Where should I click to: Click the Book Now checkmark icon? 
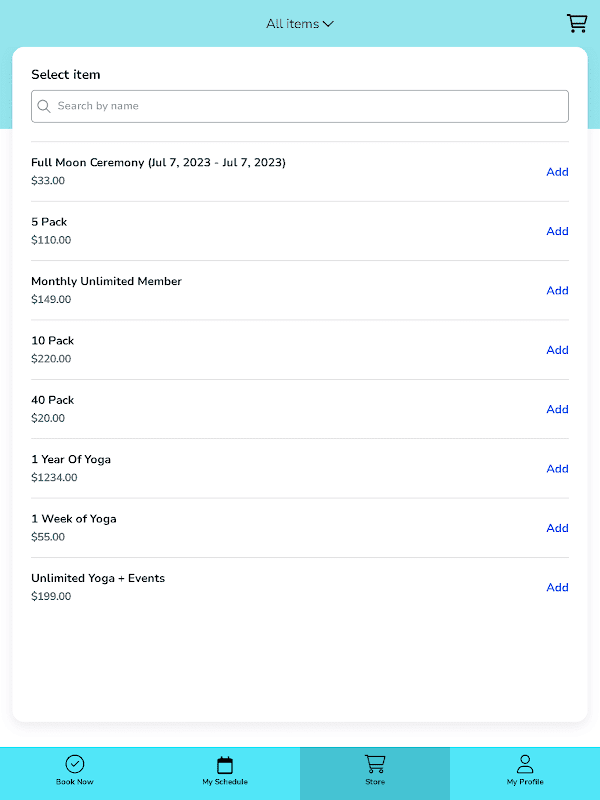click(75, 765)
